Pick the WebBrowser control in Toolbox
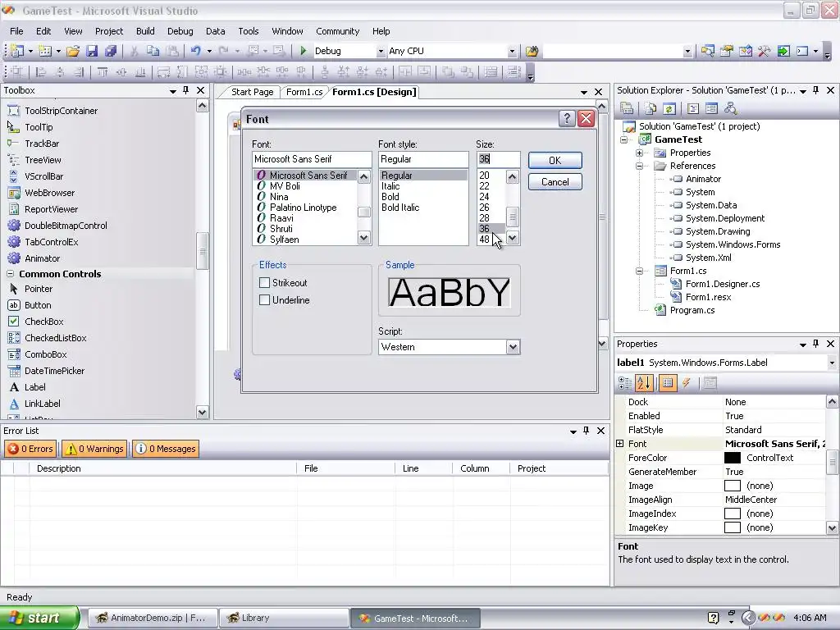 (49, 193)
